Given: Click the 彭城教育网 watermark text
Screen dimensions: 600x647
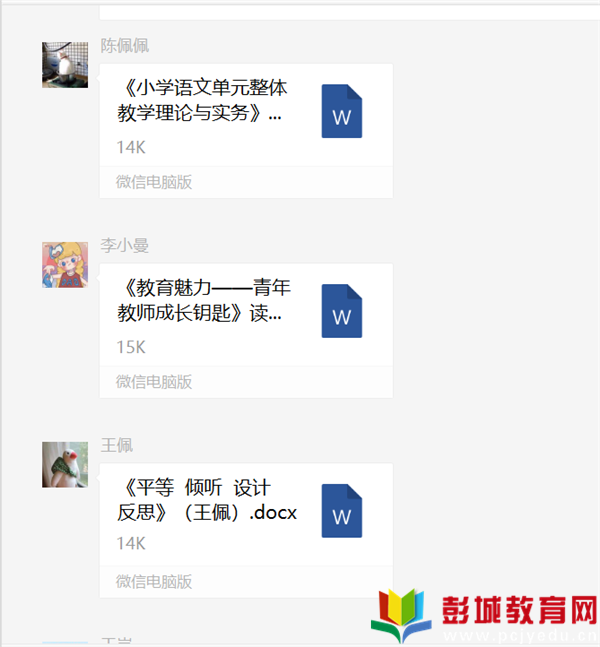Looking at the screenshot, I should (520, 610).
